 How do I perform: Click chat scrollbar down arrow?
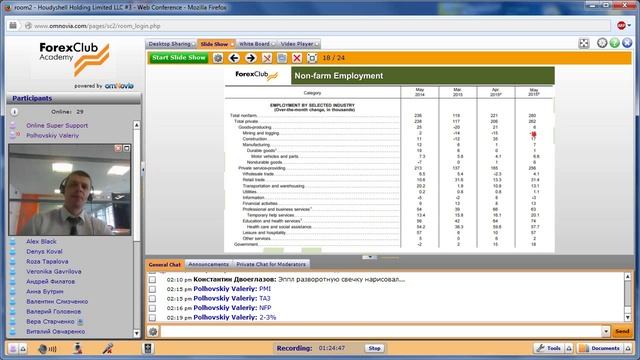tap(628, 318)
